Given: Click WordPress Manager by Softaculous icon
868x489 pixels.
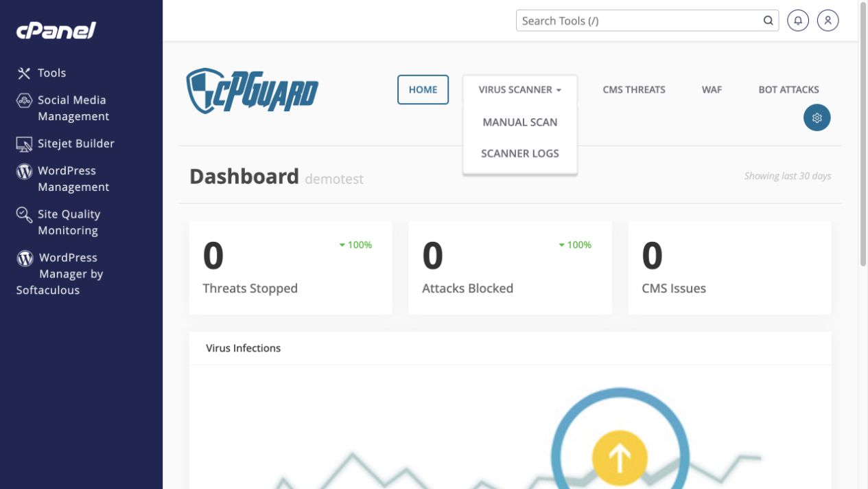Looking at the screenshot, I should click(25, 258).
